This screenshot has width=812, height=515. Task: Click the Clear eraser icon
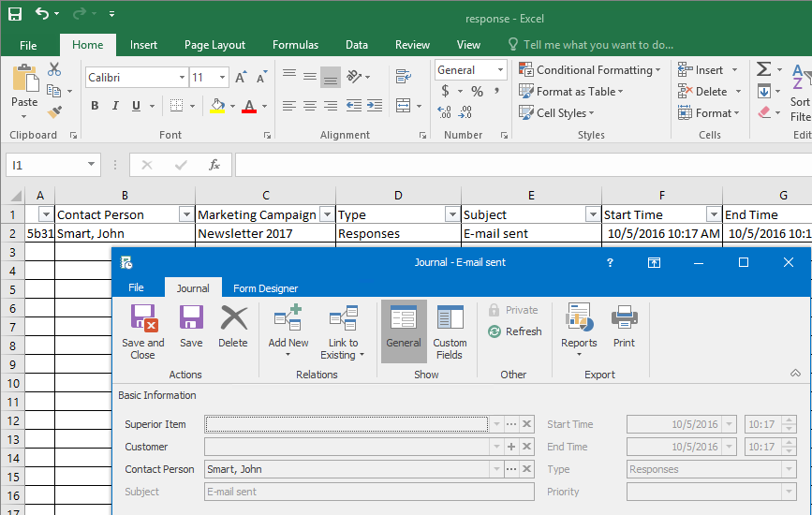point(764,112)
